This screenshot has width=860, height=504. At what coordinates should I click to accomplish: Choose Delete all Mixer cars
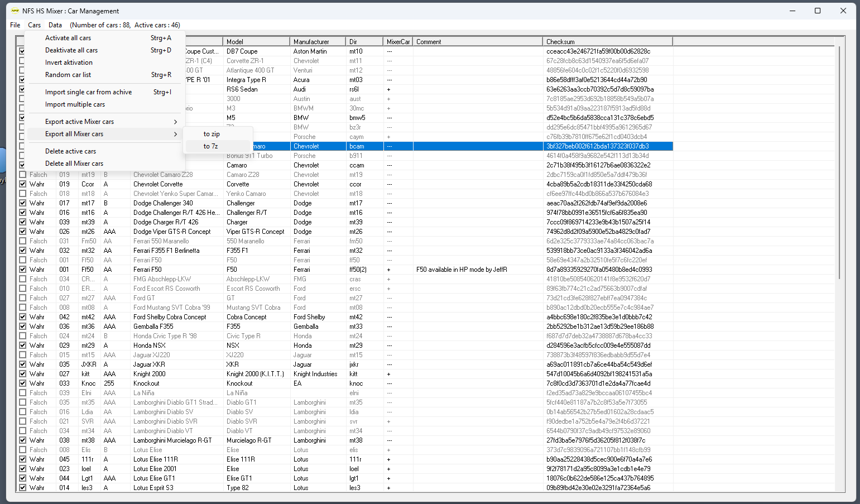click(106, 164)
